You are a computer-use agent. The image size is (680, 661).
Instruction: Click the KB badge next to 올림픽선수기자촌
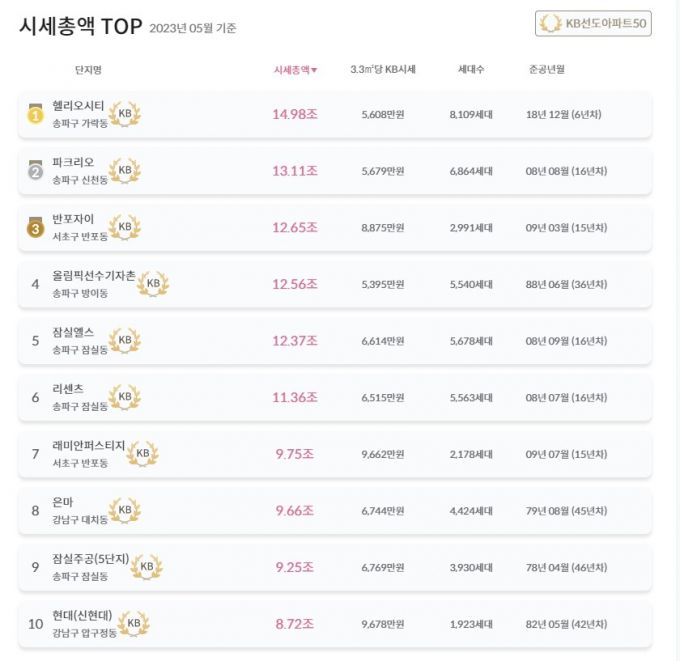tap(153, 284)
